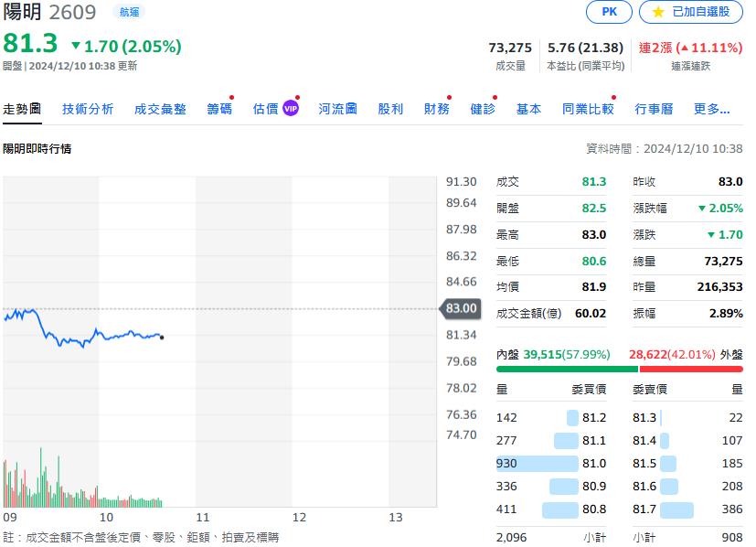Image resolution: width=756 pixels, height=547 pixels.
Task: Click the green 內盤 ratio bar
Action: pos(567,369)
